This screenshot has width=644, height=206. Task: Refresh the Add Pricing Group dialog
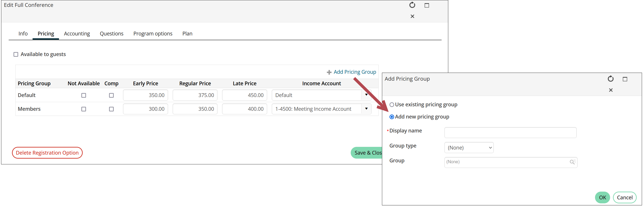coord(611,79)
